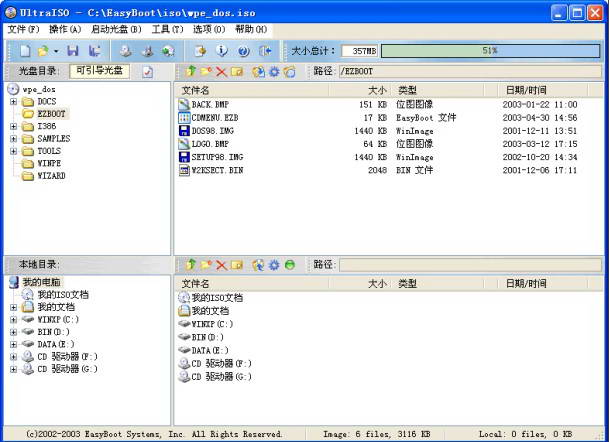The width and height of the screenshot is (609, 442).
Task: Click red X delete icon in upper pane
Action: pyautogui.click(x=221, y=72)
